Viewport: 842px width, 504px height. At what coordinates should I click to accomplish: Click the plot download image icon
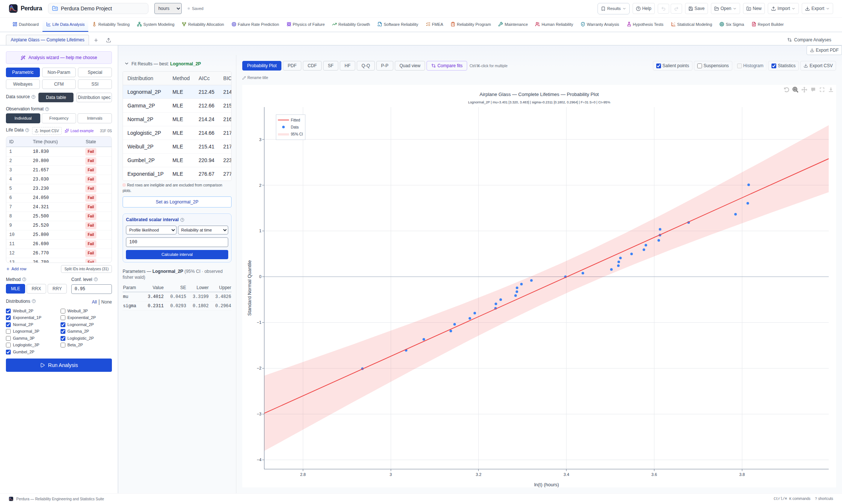pos(831,90)
